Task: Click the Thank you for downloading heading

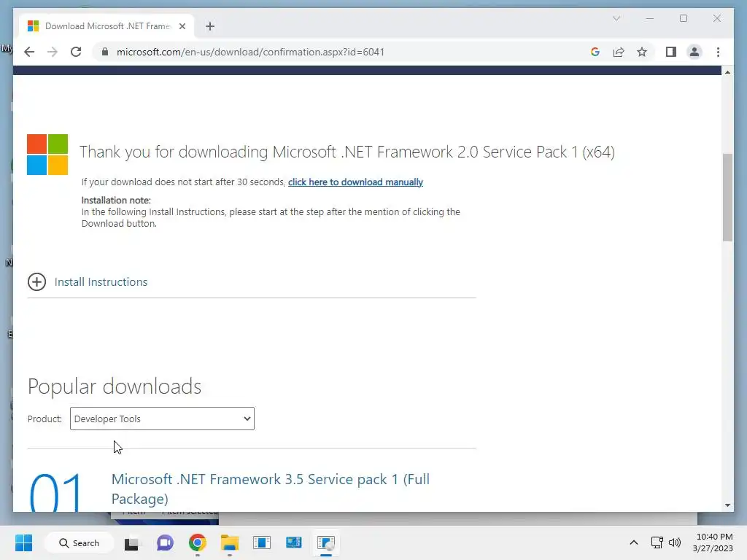Action: click(x=347, y=152)
